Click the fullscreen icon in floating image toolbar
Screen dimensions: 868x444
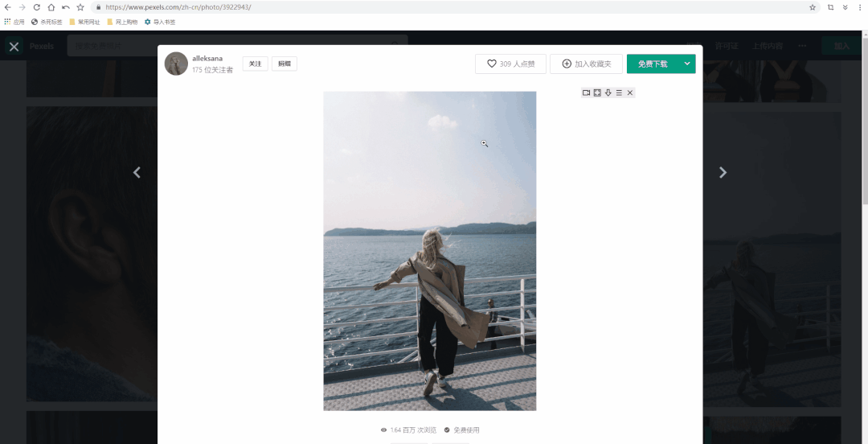(597, 93)
